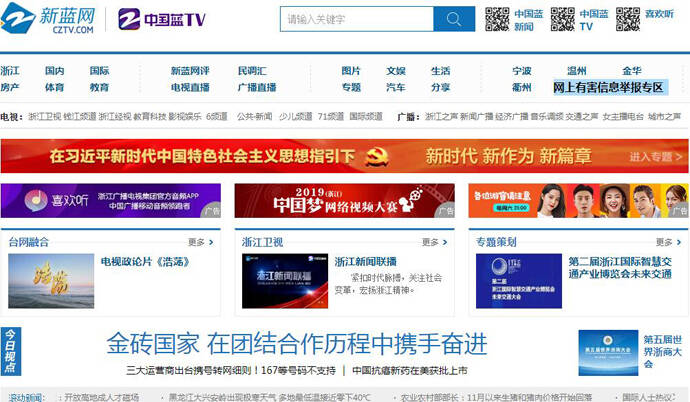The height and width of the screenshot is (402, 690).
Task: Select 电视直播 live TV link
Action: pyautogui.click(x=190, y=88)
